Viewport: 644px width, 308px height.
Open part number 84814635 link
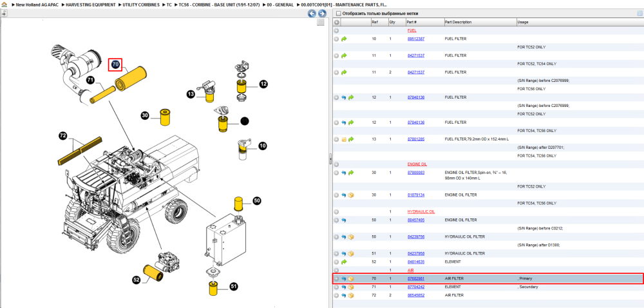pos(415,262)
